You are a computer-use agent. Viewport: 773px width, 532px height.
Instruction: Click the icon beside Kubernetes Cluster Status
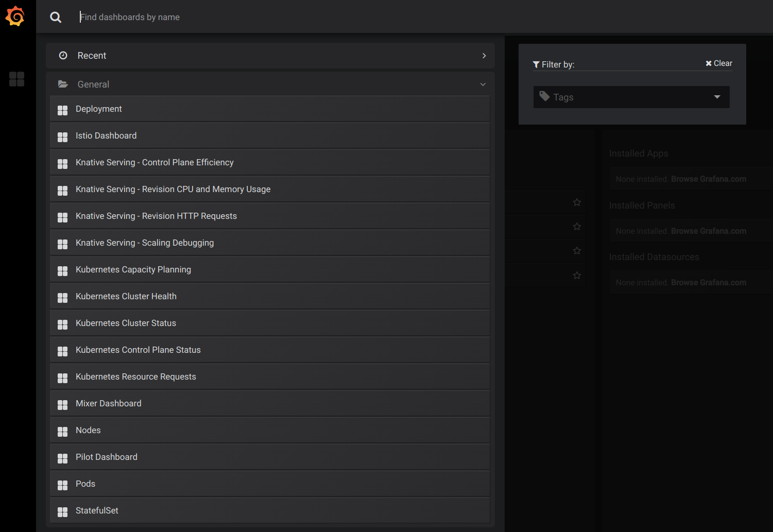tap(62, 324)
